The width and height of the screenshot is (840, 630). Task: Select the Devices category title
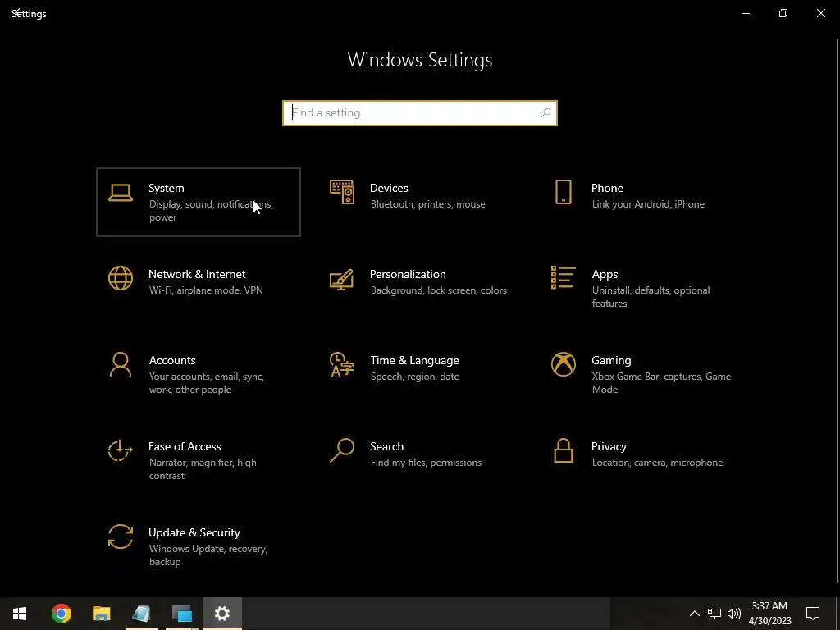point(389,188)
